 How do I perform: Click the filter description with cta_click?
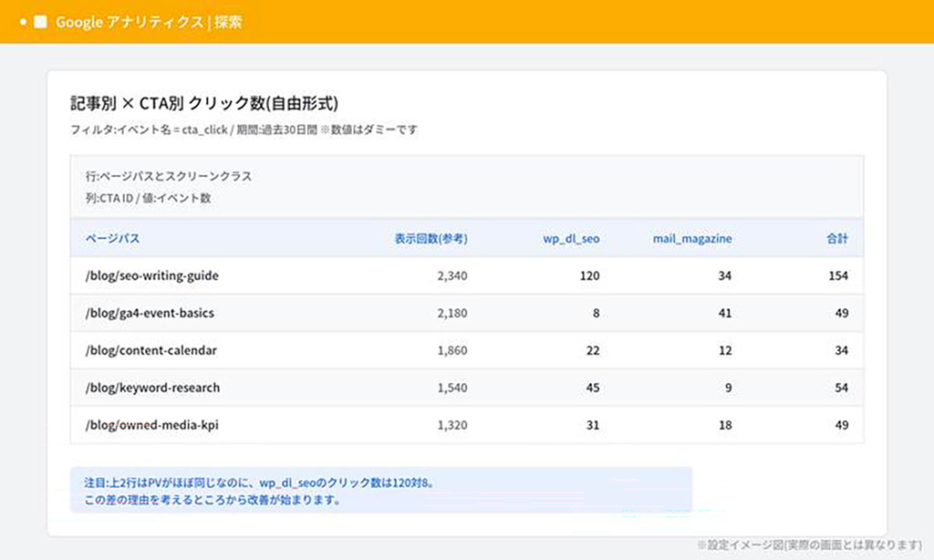pyautogui.click(x=244, y=130)
